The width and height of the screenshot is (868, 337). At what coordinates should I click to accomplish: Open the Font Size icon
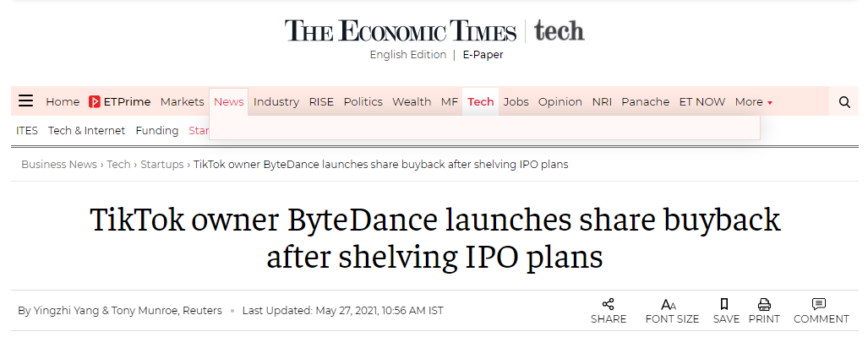tap(669, 304)
